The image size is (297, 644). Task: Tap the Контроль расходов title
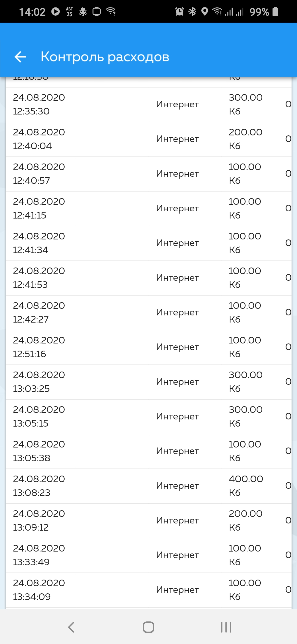(105, 57)
